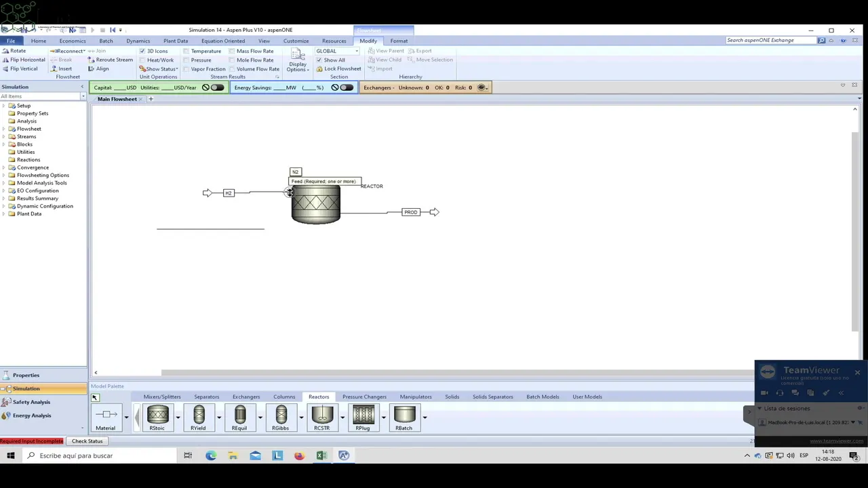Click the Flip Horizontal tool
Image resolution: width=868 pixels, height=488 pixels.
pos(23,60)
